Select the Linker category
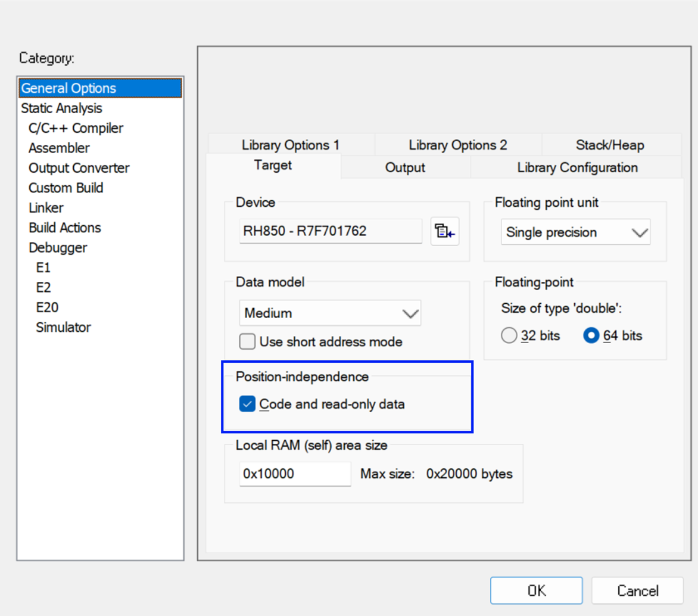The height and width of the screenshot is (616, 698). [45, 207]
